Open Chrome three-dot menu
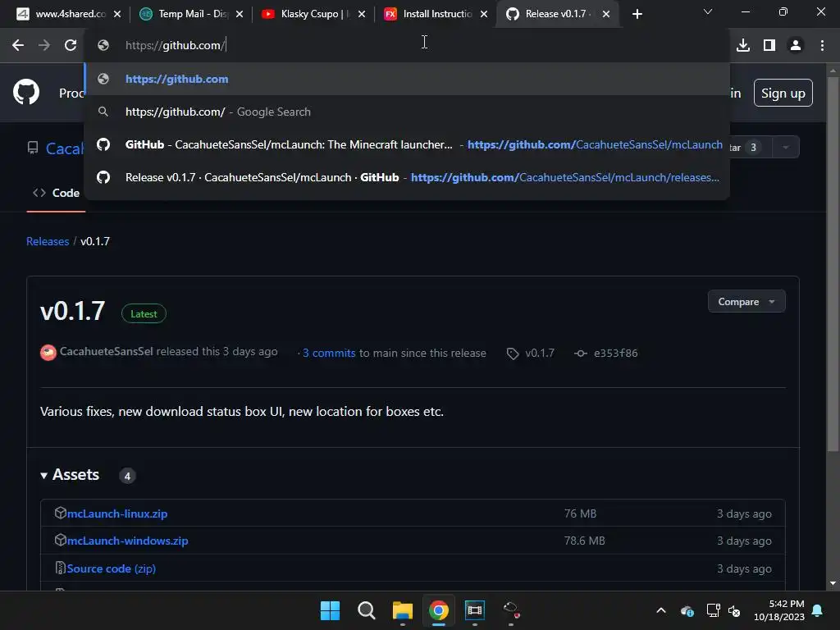Image resolution: width=840 pixels, height=630 pixels. coord(822,46)
